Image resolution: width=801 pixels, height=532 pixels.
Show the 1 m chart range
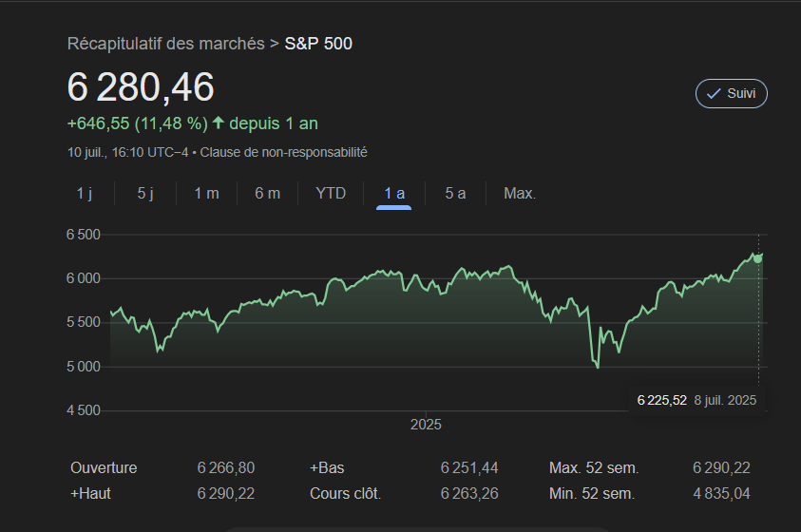click(206, 194)
